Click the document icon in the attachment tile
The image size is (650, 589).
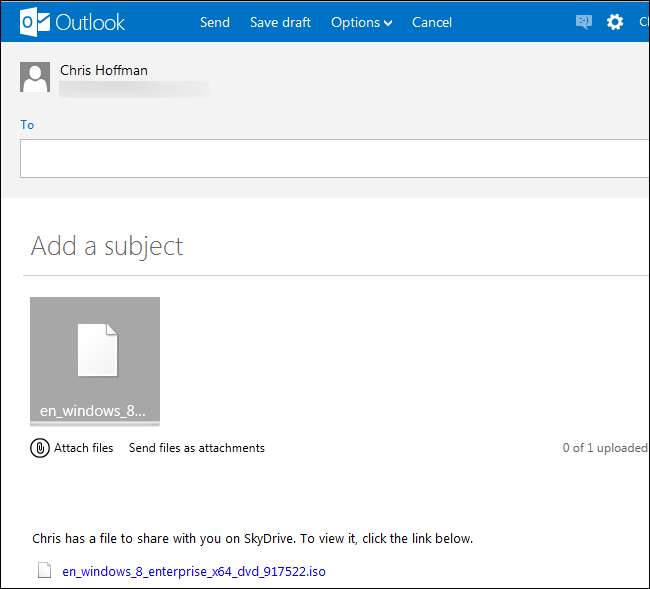[96, 350]
